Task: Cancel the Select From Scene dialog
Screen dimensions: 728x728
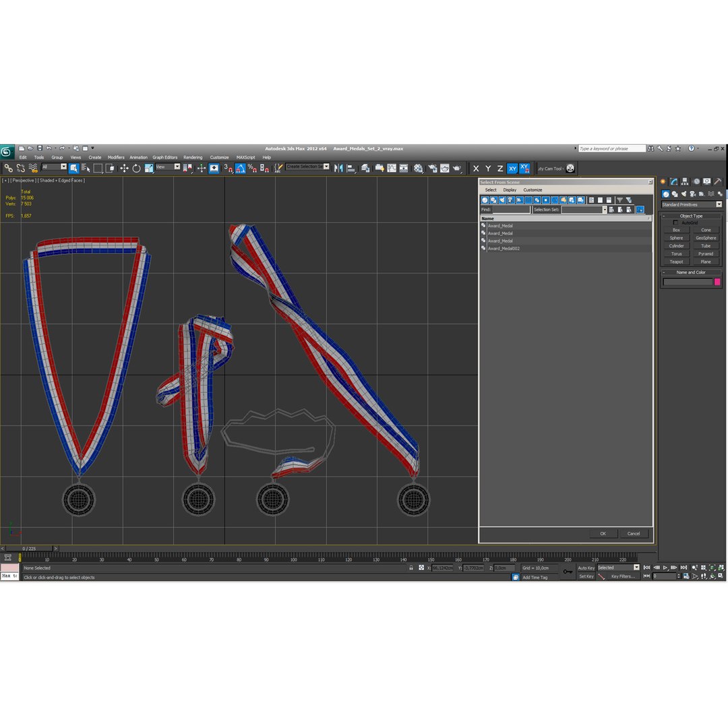Action: (633, 533)
